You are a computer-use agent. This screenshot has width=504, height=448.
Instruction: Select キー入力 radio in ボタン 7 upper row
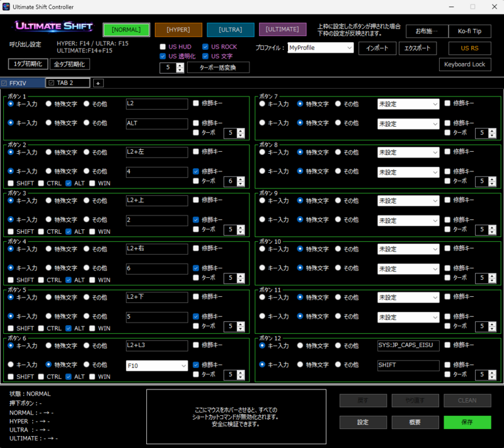(x=262, y=104)
